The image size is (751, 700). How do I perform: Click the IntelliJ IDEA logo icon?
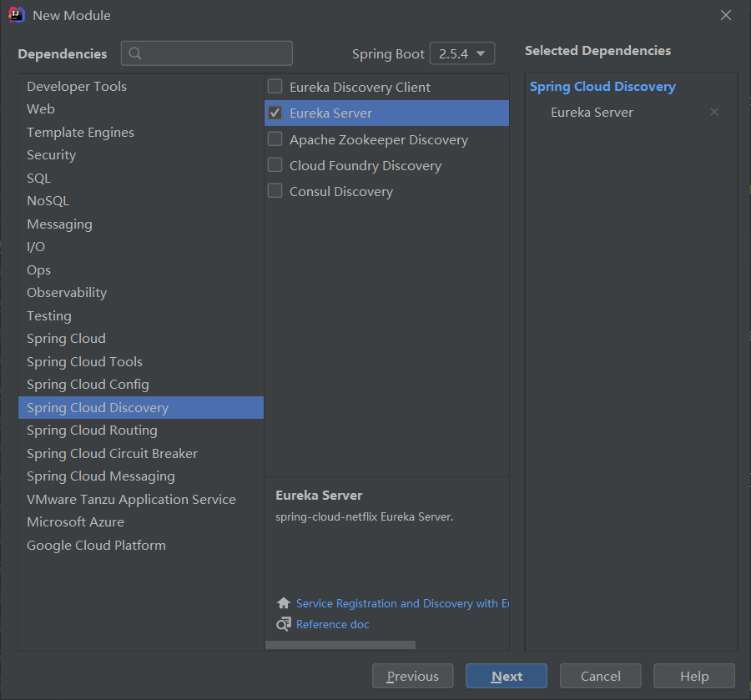16,15
